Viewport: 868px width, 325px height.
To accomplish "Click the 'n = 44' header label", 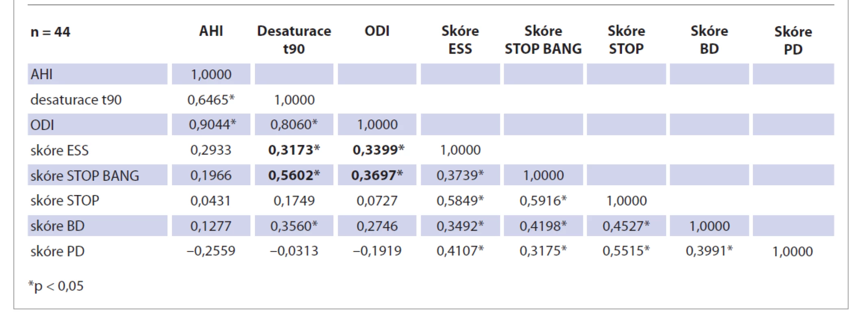I will [50, 32].
